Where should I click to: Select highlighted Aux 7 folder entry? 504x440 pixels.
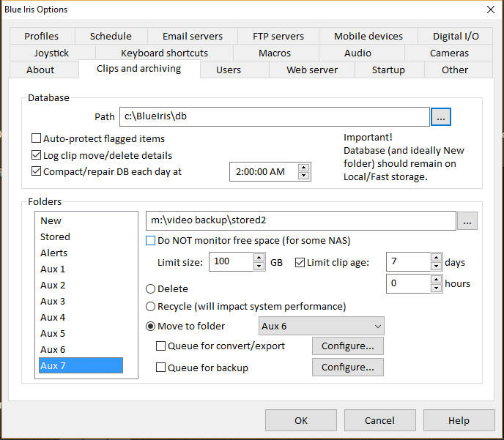(81, 365)
